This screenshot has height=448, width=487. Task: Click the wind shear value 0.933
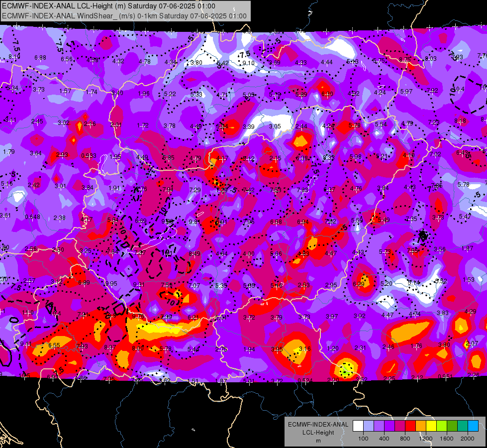tap(89, 155)
